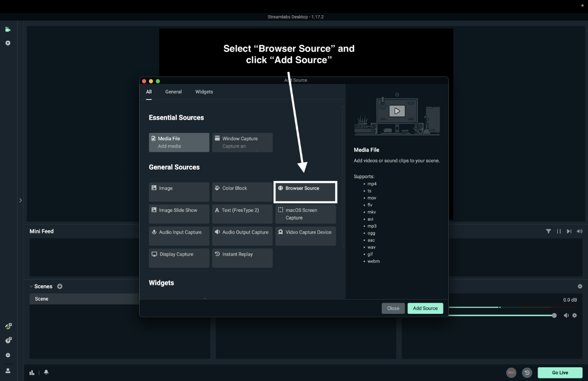Click the 'General Sources' heading
588x381 pixels.
point(174,167)
